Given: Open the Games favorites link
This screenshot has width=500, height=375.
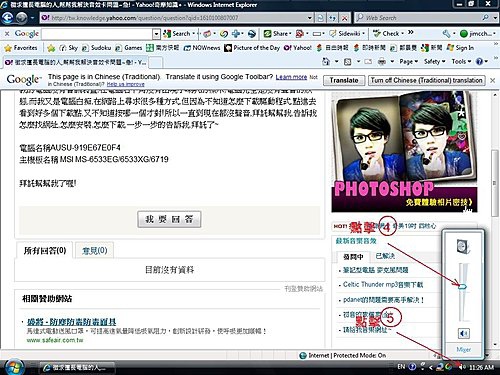Looking at the screenshot, I should click(129, 48).
